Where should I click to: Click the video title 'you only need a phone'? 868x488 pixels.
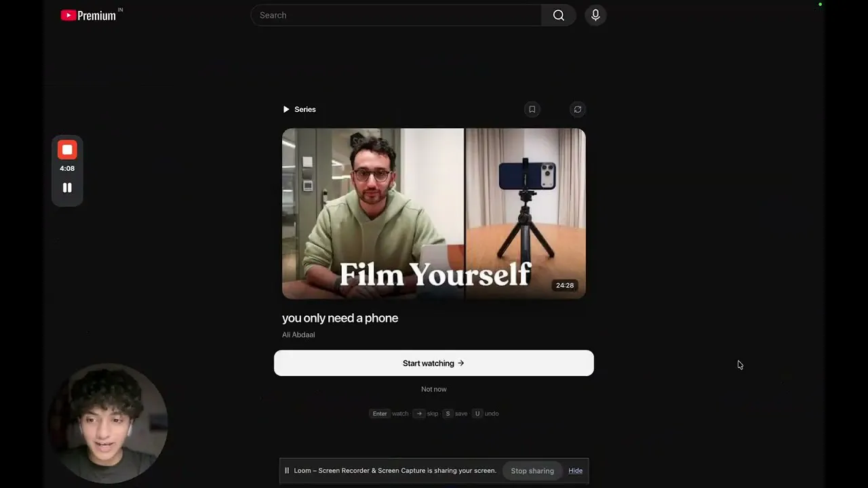point(340,318)
